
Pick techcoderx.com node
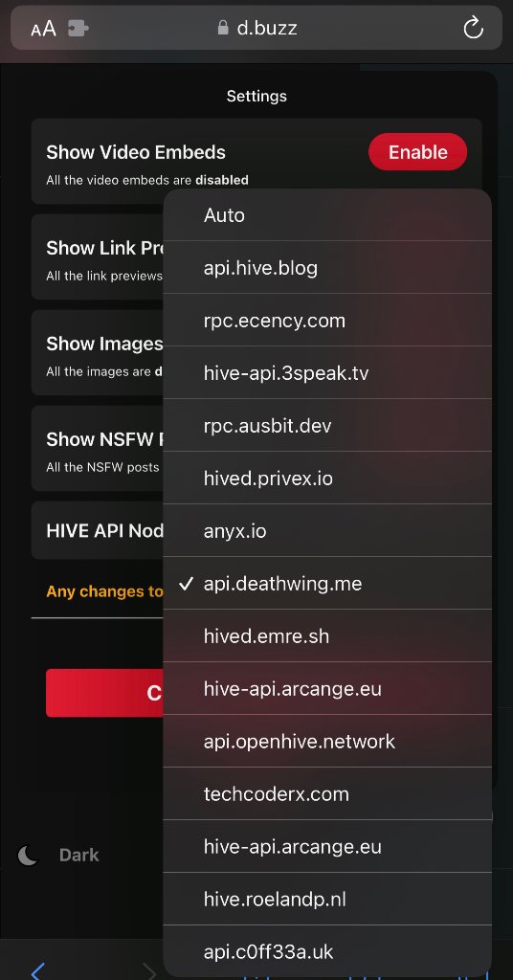327,793
